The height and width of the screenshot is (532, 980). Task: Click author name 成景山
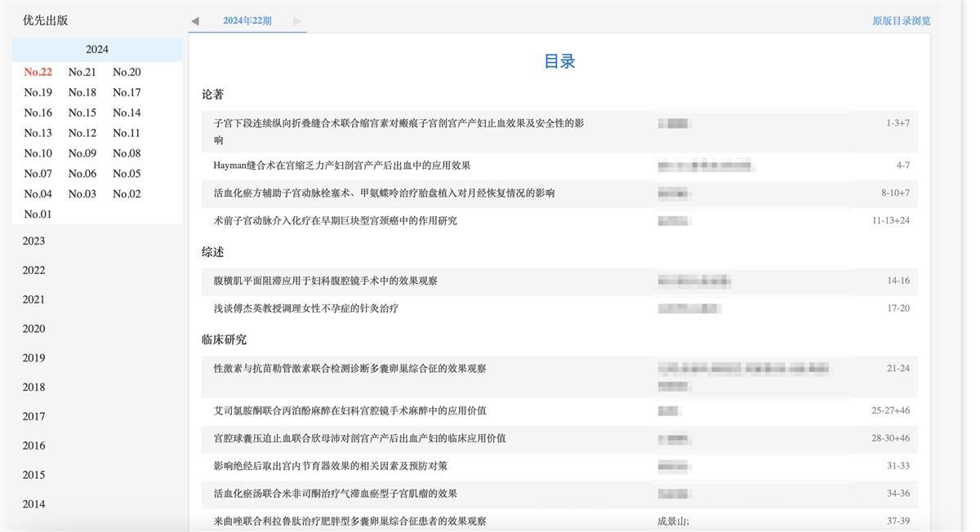pos(672,521)
